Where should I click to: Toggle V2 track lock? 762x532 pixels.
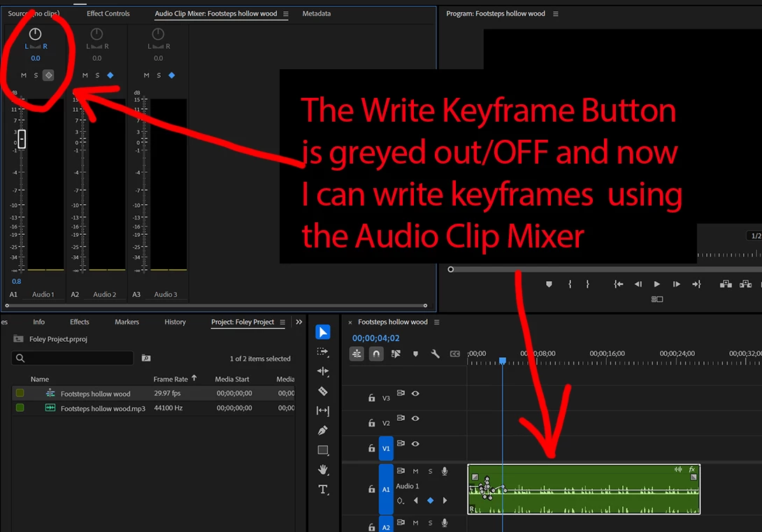372,423
